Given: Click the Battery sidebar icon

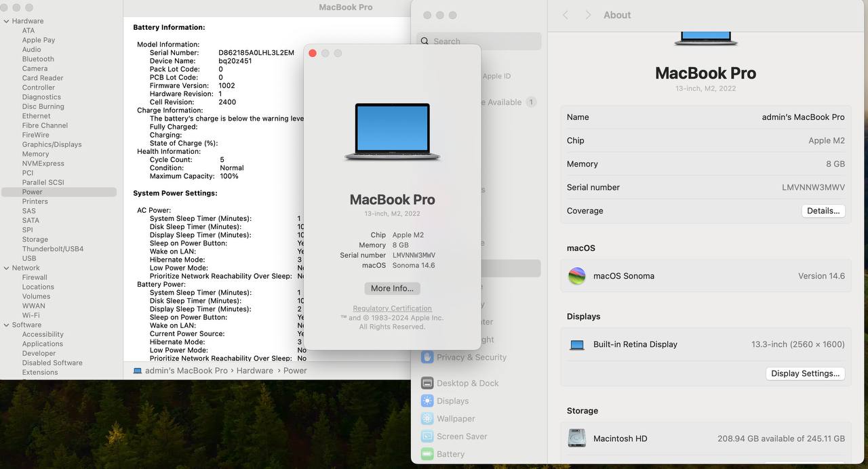Looking at the screenshot, I should point(427,454).
